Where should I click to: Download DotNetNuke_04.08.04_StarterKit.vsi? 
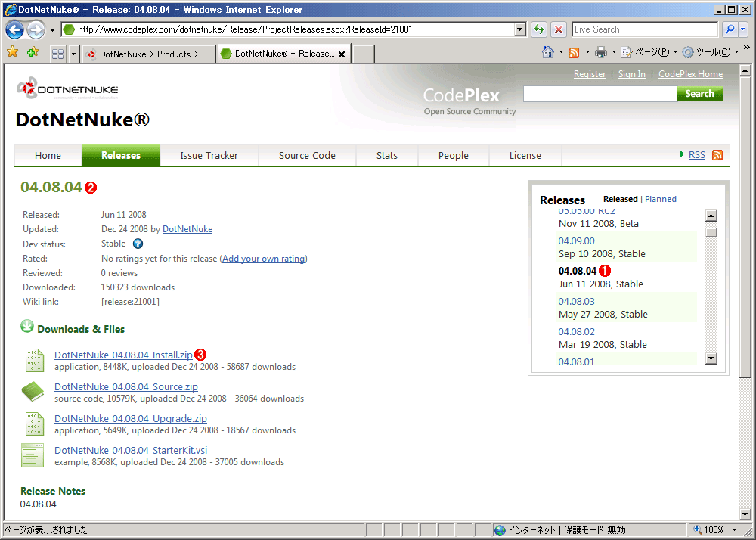[x=131, y=450]
